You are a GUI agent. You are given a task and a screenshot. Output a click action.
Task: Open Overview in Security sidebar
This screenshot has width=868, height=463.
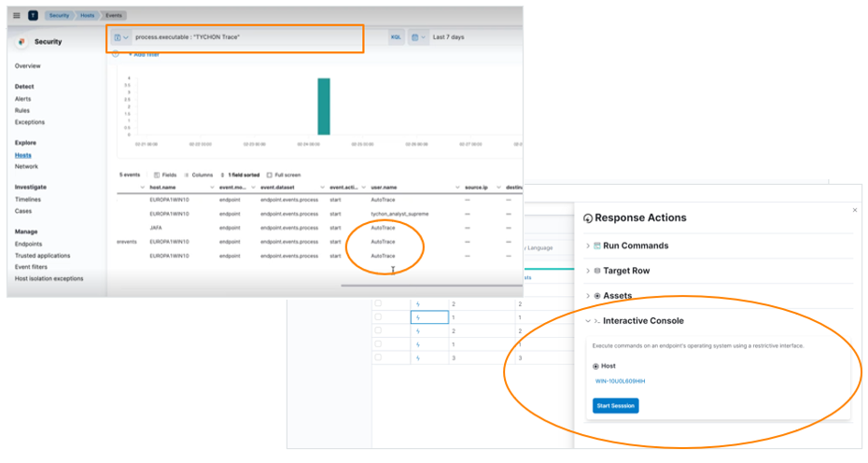coord(28,66)
